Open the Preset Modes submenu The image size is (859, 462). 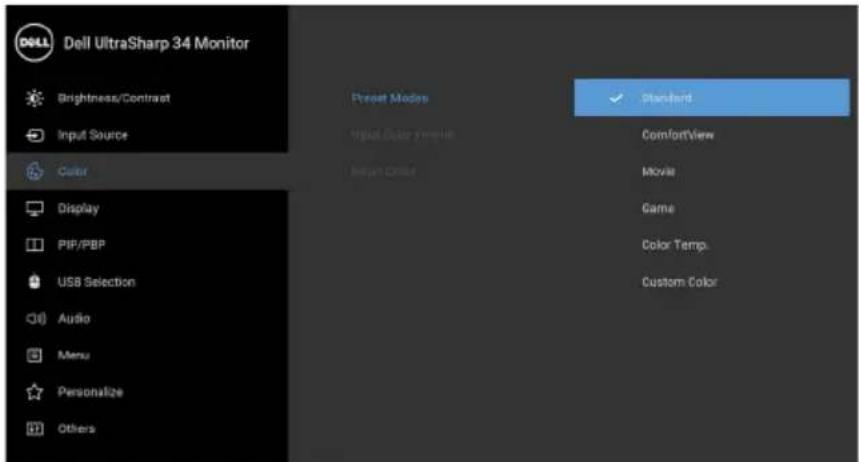click(x=390, y=98)
